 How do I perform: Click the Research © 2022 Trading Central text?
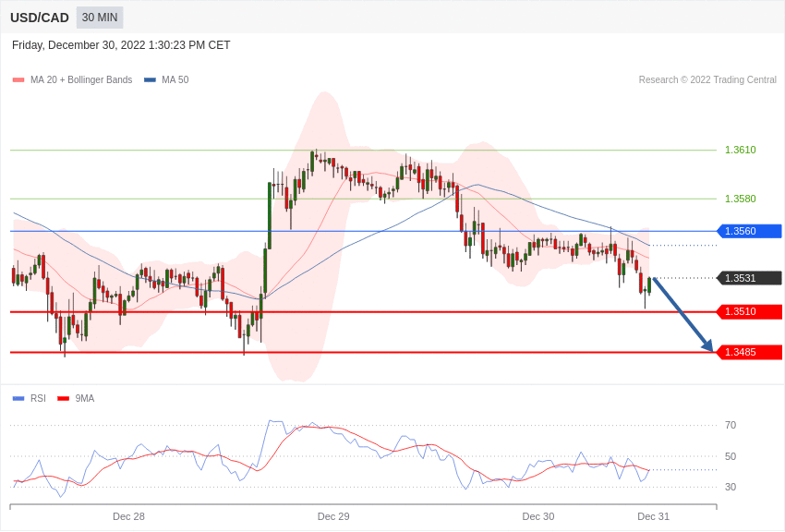[x=707, y=79]
